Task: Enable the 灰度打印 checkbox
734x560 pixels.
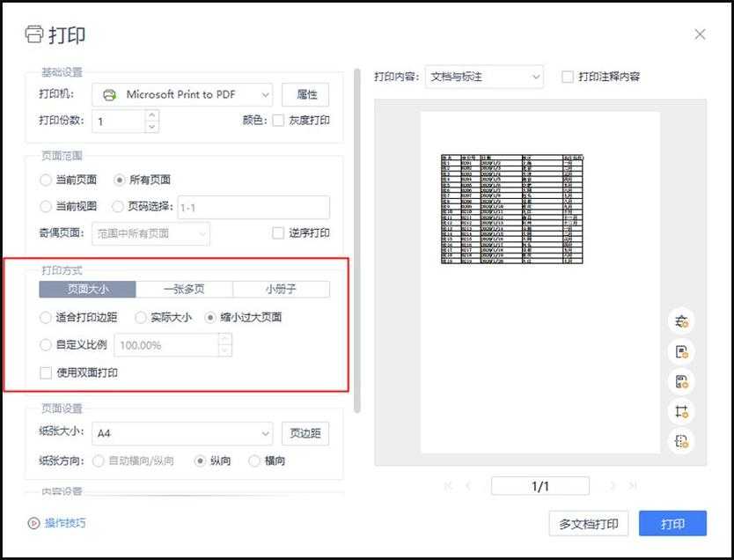Action: 279,120
